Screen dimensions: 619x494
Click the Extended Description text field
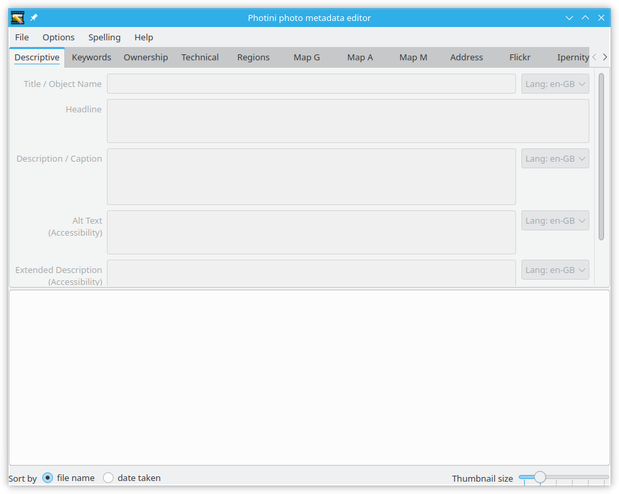pyautogui.click(x=311, y=273)
